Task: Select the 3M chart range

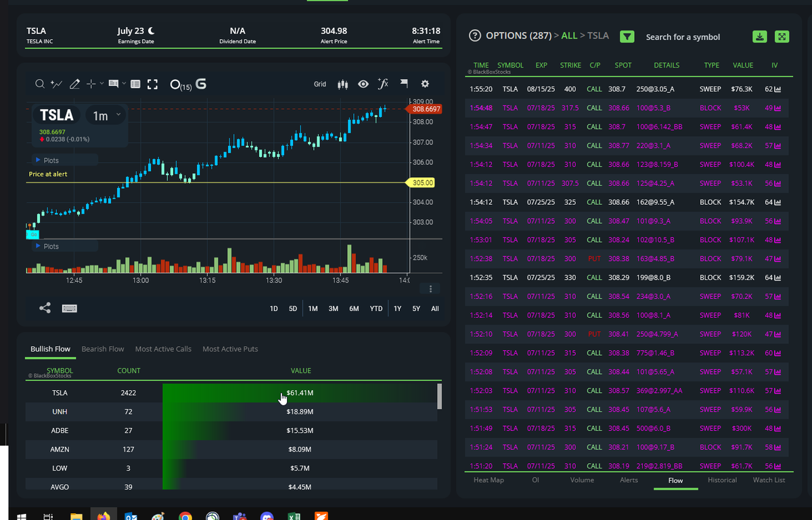Action: (x=334, y=308)
